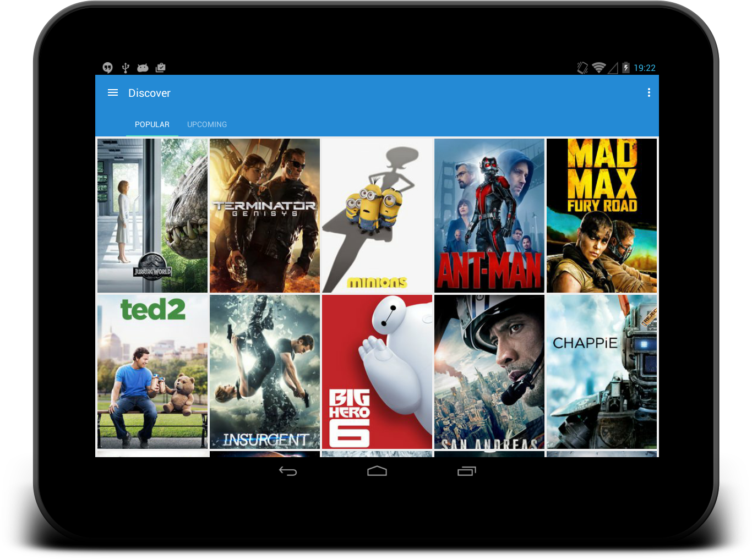Tap the Hangouts notification icon

(x=108, y=68)
